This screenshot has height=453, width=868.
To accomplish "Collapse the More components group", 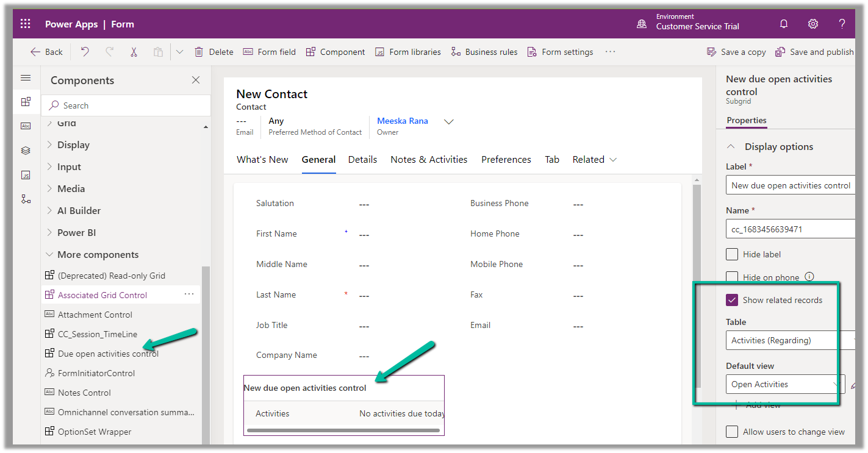I will pos(98,255).
